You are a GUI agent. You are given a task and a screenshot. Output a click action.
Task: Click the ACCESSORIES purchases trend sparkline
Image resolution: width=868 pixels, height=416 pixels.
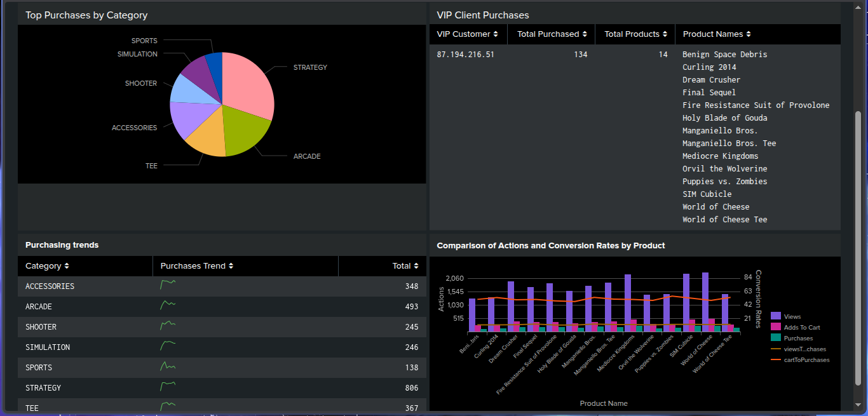(167, 286)
